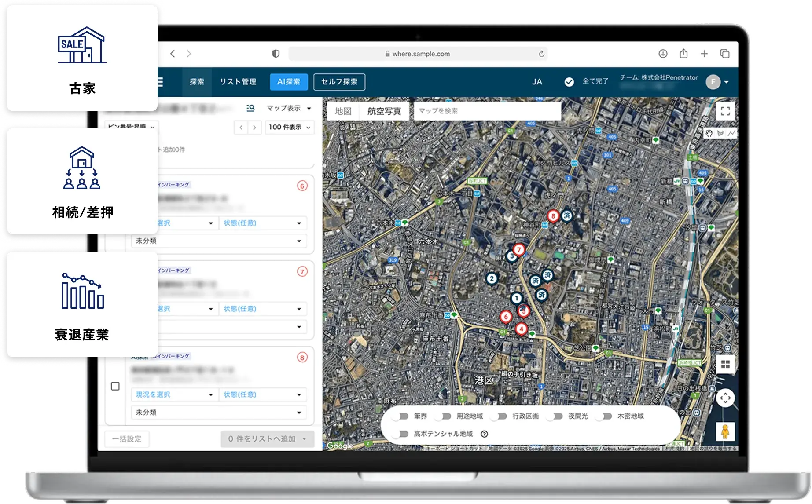Viewport: 812px width, 504px height.
Task: Click the page reload icon in address bar
Action: (x=541, y=54)
